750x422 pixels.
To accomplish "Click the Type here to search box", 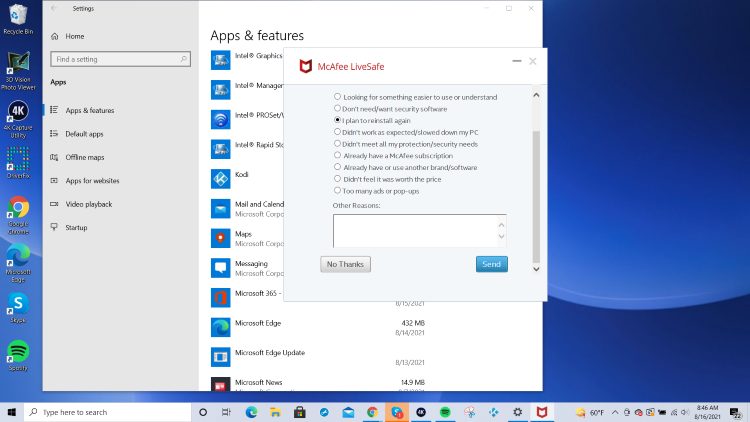I will click(x=108, y=412).
